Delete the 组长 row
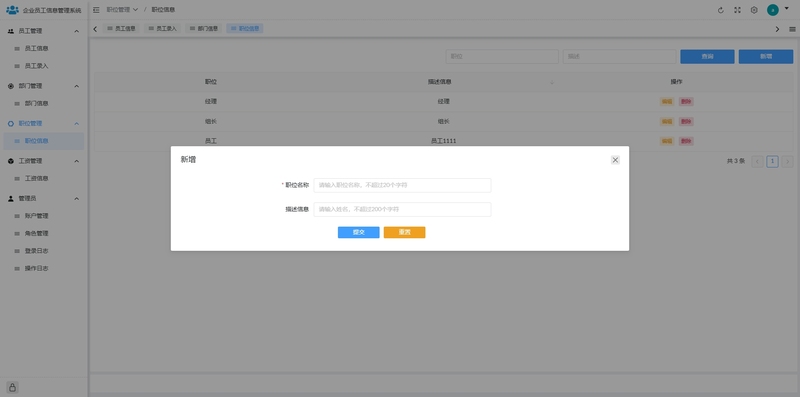The height and width of the screenshot is (397, 800). click(x=686, y=121)
